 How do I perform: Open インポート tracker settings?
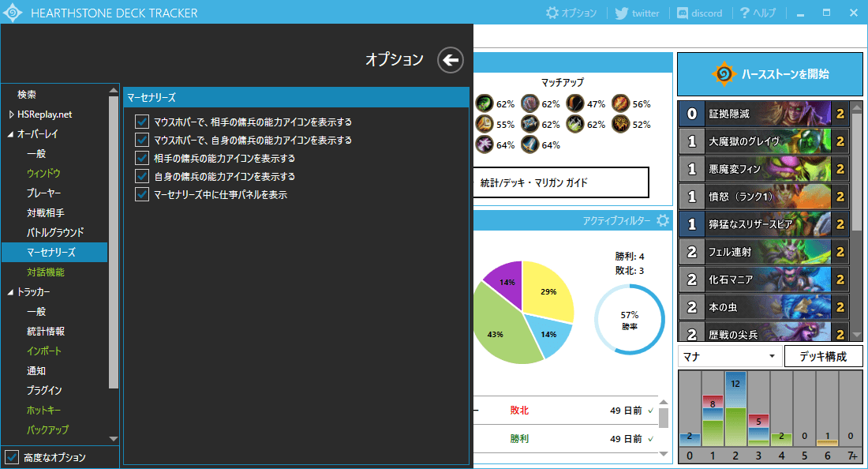click(x=43, y=351)
